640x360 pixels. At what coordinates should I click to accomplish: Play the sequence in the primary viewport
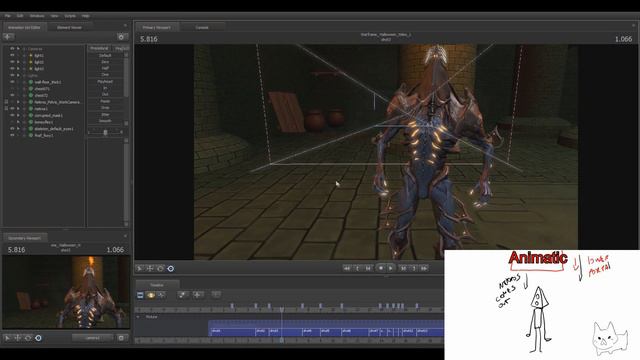[x=391, y=268]
